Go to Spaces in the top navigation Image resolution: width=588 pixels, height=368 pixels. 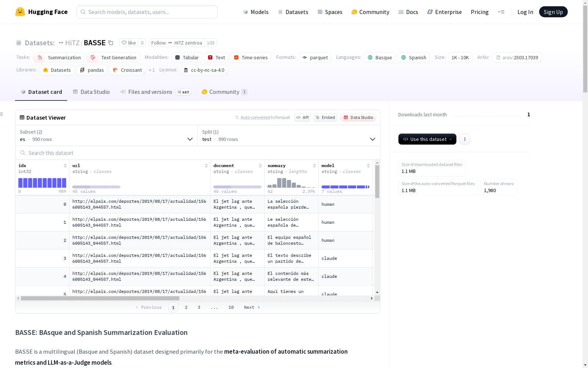point(330,12)
